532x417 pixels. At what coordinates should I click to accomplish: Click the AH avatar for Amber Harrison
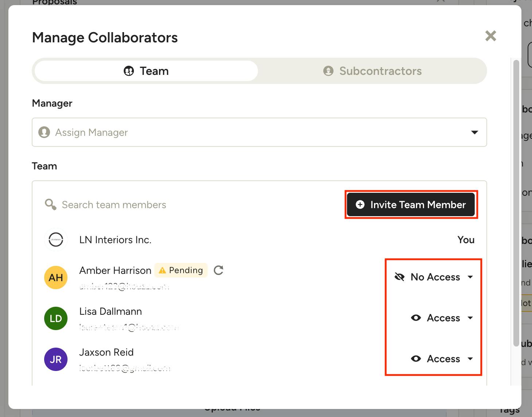click(56, 278)
